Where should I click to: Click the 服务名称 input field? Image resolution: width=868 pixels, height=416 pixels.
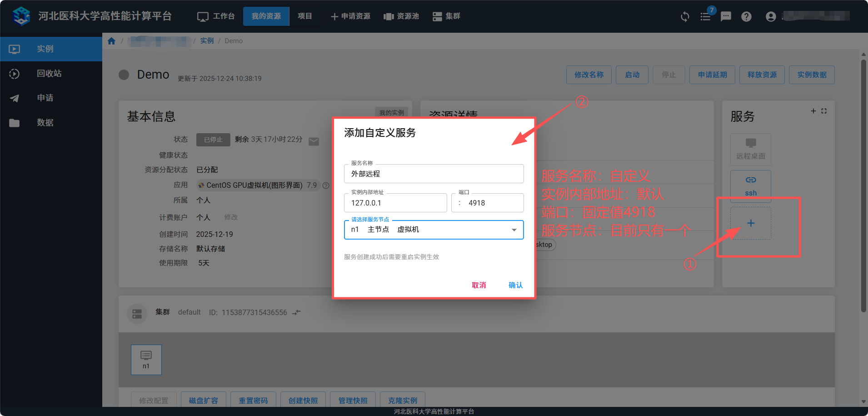click(x=434, y=174)
